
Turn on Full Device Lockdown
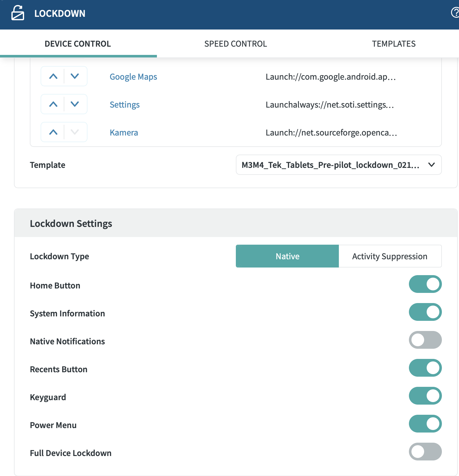tap(425, 452)
